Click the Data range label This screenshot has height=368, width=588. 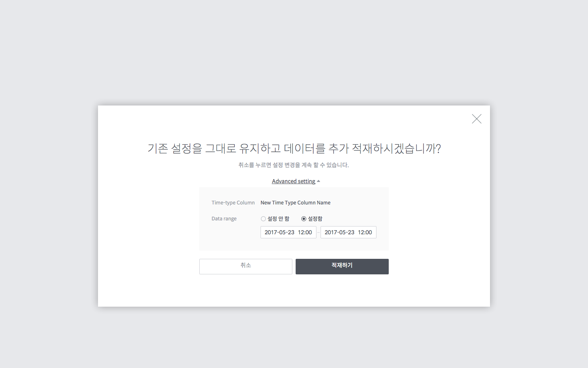(x=224, y=218)
